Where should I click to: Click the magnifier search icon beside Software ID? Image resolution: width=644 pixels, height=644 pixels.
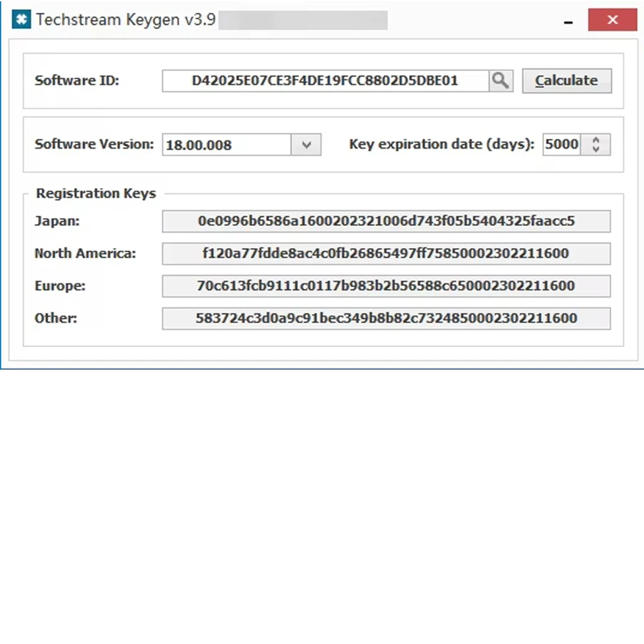[500, 80]
